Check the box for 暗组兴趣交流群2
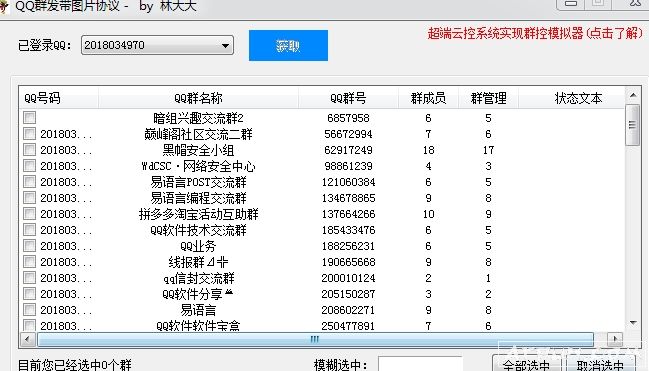 click(x=29, y=118)
